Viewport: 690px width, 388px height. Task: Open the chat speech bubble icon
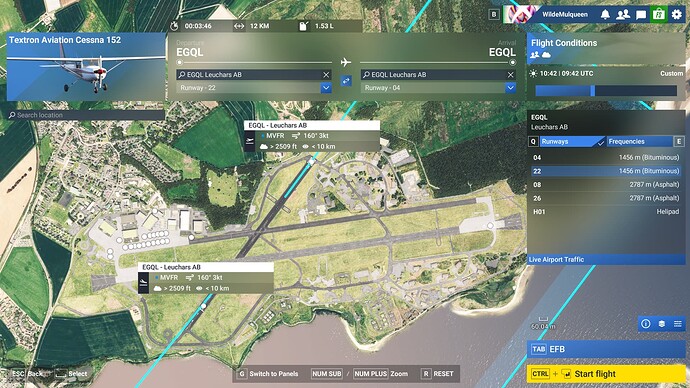641,15
